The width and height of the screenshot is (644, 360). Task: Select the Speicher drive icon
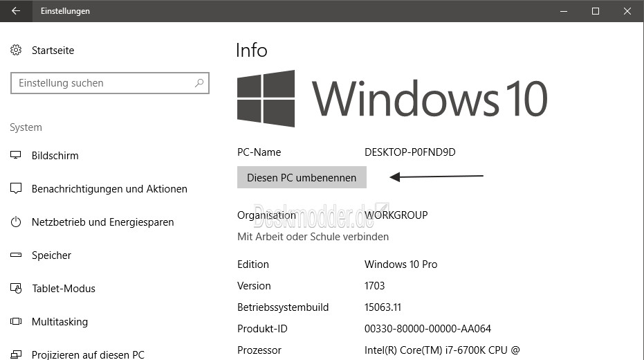(x=16, y=255)
